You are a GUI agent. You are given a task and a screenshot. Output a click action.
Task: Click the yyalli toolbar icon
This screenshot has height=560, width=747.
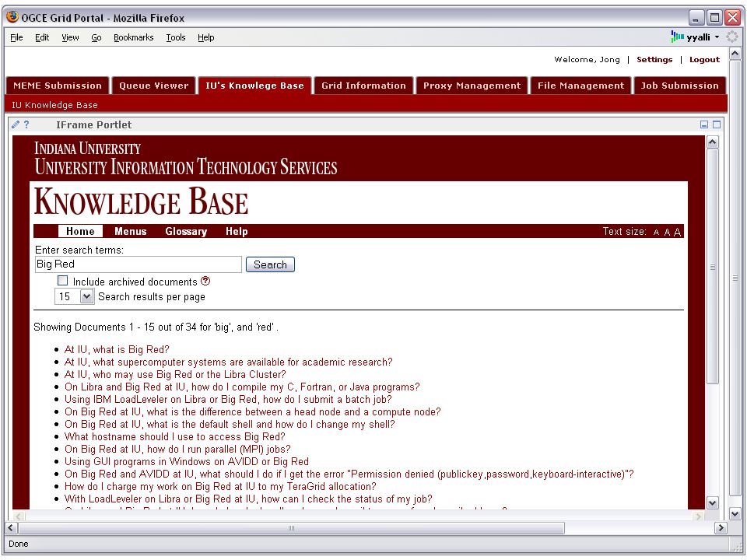tap(677, 37)
